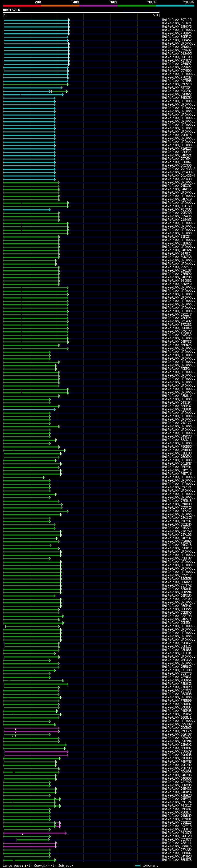Click the white query sequence bar

81,13
